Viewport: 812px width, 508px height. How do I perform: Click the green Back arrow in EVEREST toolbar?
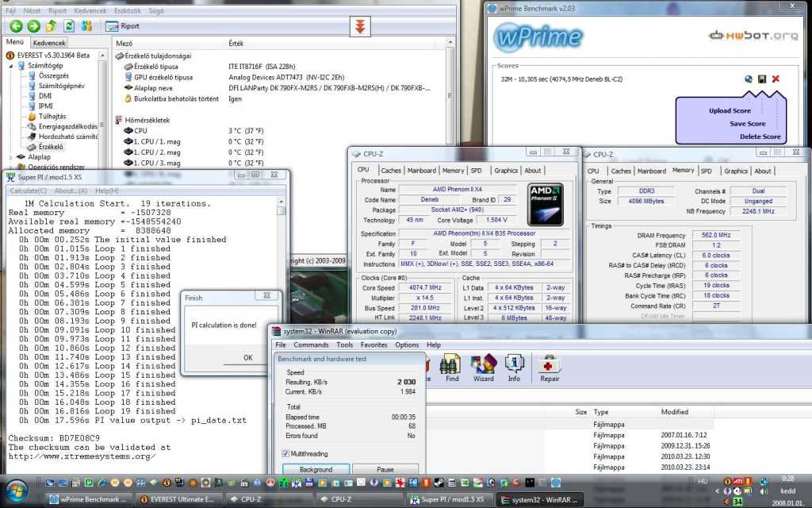click(16, 26)
